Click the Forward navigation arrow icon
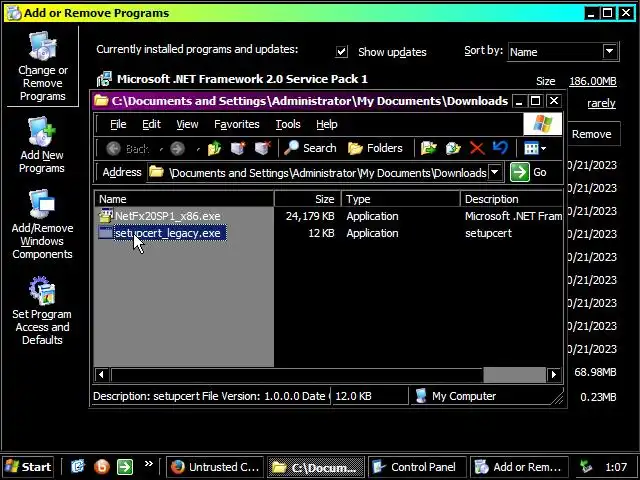Image resolution: width=640 pixels, height=480 pixels. [178, 149]
